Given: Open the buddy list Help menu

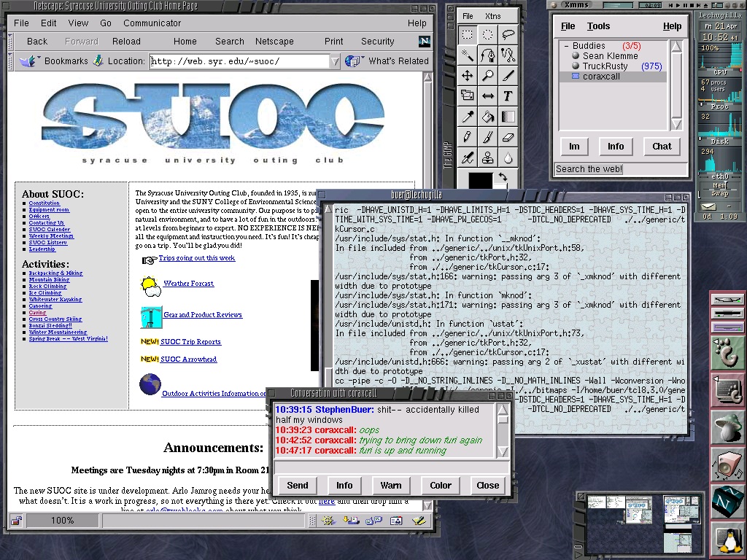Looking at the screenshot, I should (x=672, y=26).
